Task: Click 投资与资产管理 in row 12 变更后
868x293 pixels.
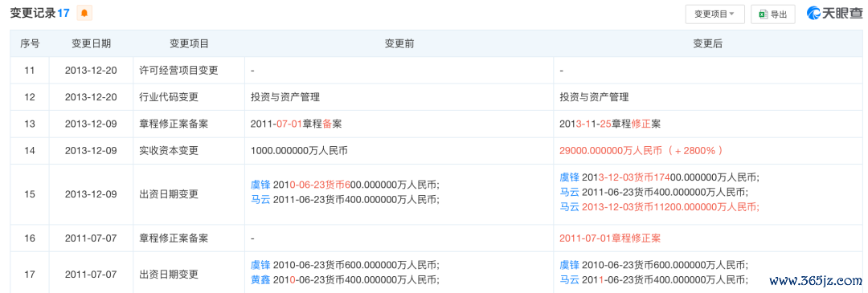Action: (x=594, y=97)
